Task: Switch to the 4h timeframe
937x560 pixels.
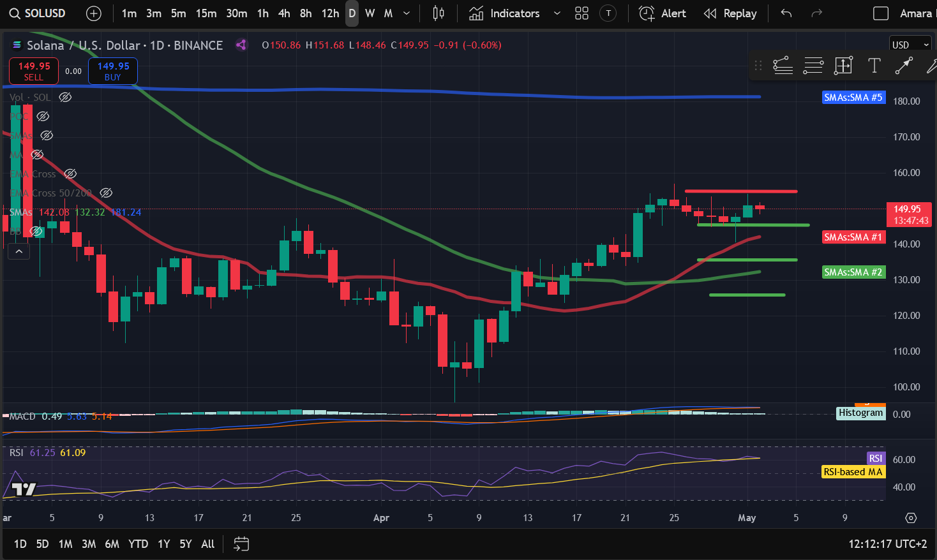Action: 284,13
